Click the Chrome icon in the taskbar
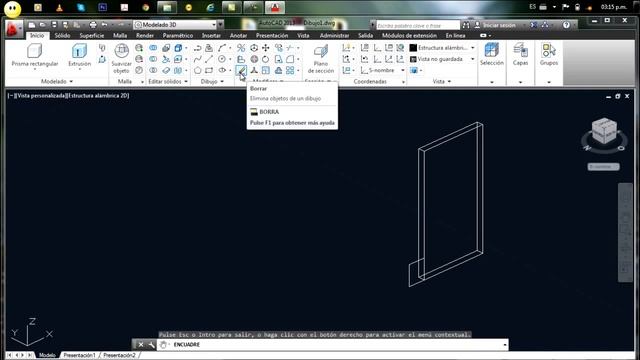 pyautogui.click(x=146, y=7)
